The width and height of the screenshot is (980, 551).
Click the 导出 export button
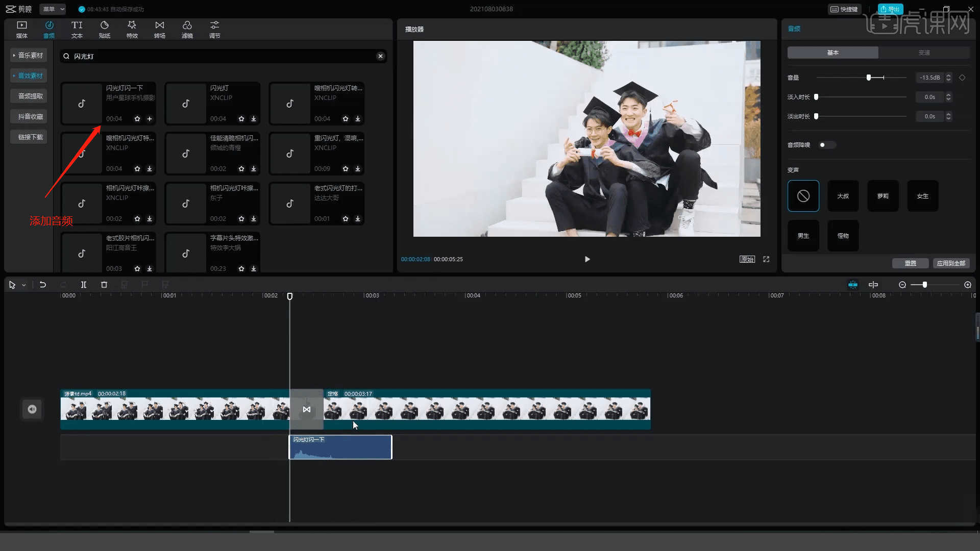pos(890,9)
